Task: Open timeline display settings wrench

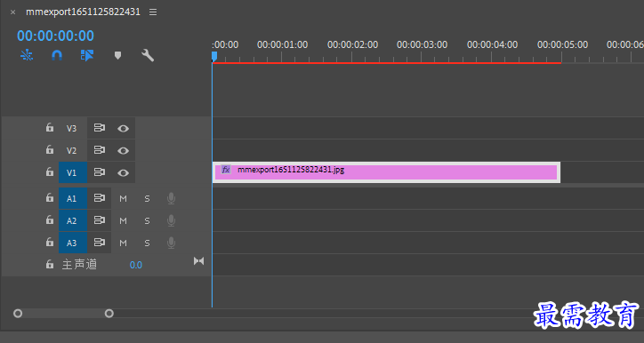Action: point(148,55)
